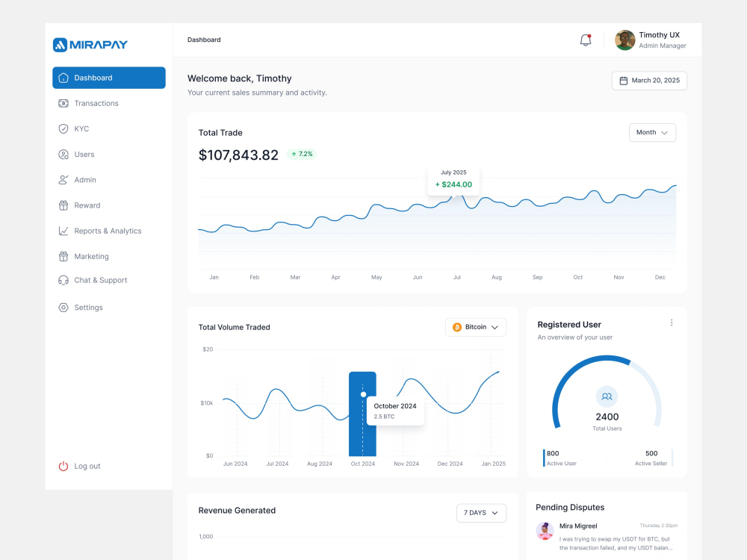Click the highlighted Oct 2024 blue bar
Screen dimensions: 747x560
pyautogui.click(x=362, y=414)
